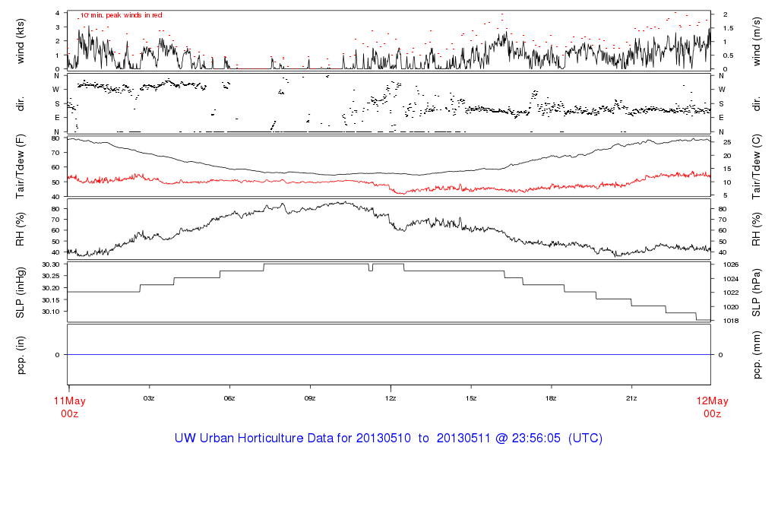Click the '1.5' tick on the wind m/s axis
This screenshot has height=532, width=778.
[727, 28]
